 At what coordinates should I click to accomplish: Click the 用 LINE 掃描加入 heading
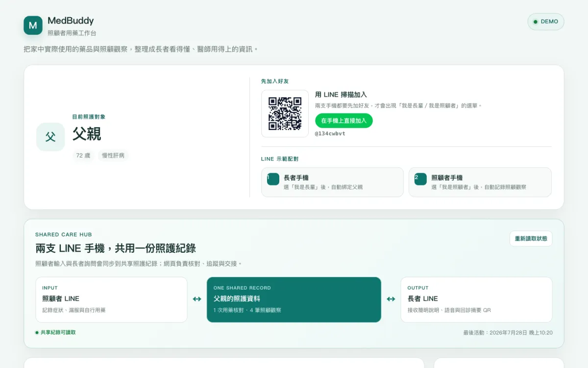pyautogui.click(x=341, y=95)
